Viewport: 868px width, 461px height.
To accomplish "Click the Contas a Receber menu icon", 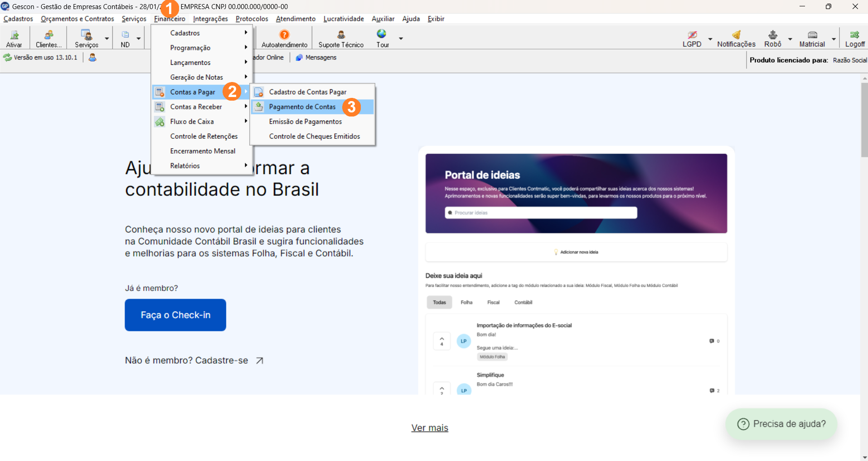I will (160, 107).
